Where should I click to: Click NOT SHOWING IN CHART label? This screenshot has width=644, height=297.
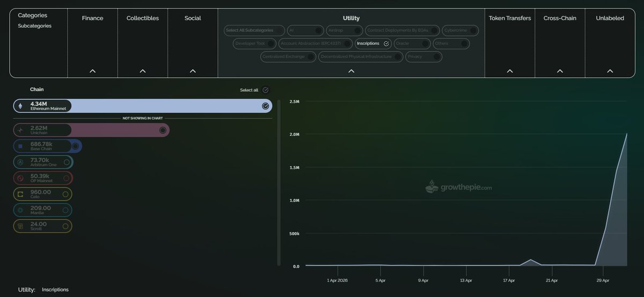point(143,118)
